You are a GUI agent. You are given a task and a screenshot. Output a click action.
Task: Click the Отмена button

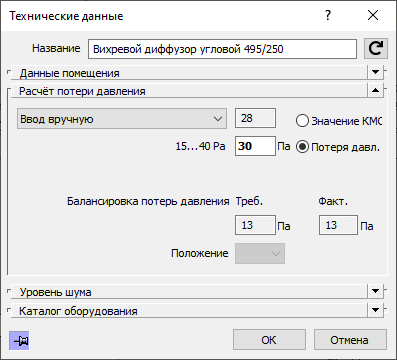350,340
